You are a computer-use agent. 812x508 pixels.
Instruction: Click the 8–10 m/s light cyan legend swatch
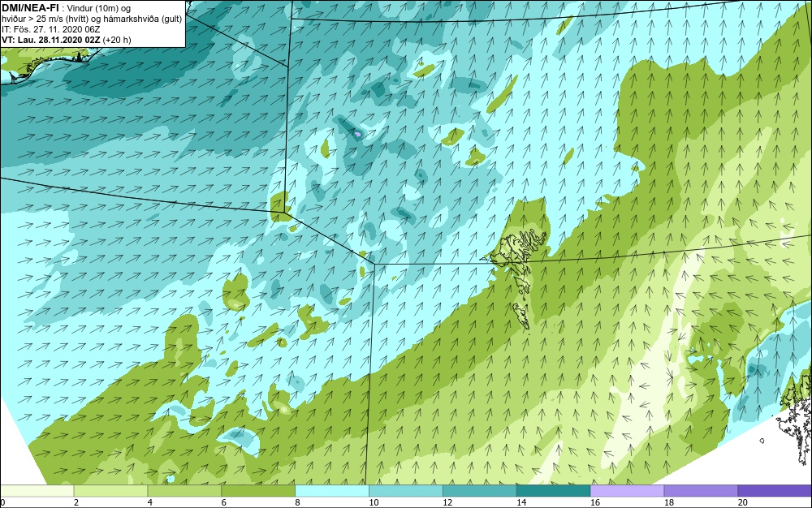coord(332,490)
